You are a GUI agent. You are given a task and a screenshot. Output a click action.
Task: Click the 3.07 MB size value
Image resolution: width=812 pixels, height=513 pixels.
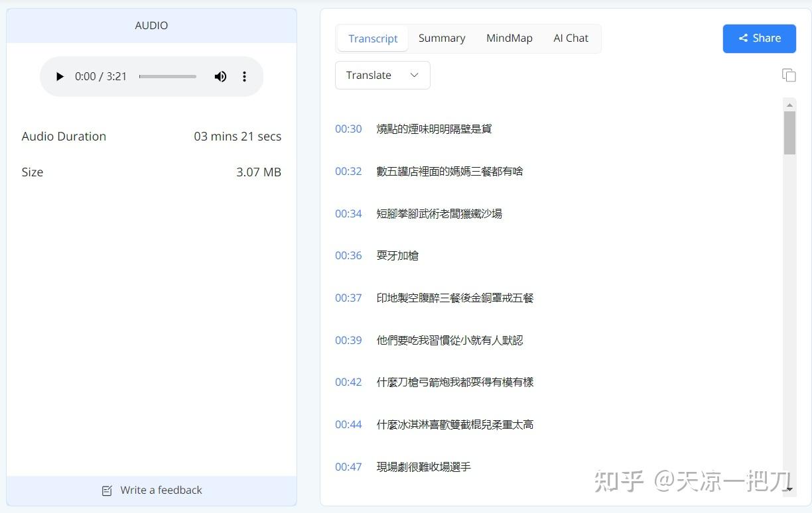[x=259, y=172]
